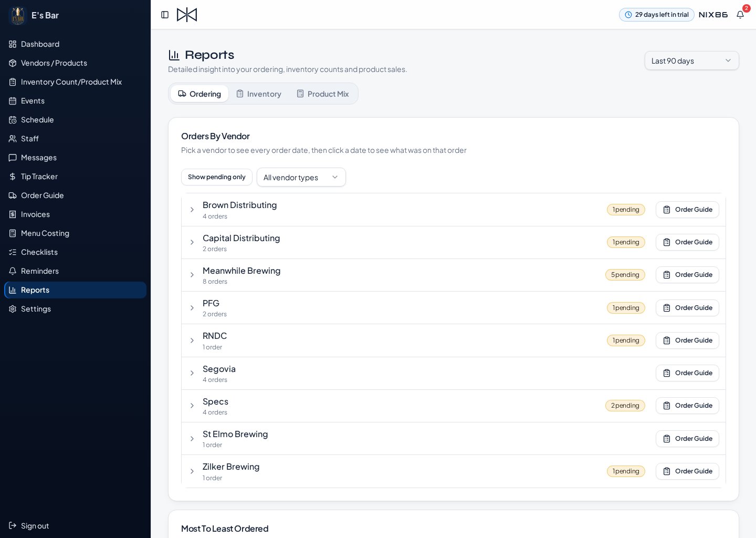
Task: Click the 29 days left in trial badge
Action: [x=657, y=15]
